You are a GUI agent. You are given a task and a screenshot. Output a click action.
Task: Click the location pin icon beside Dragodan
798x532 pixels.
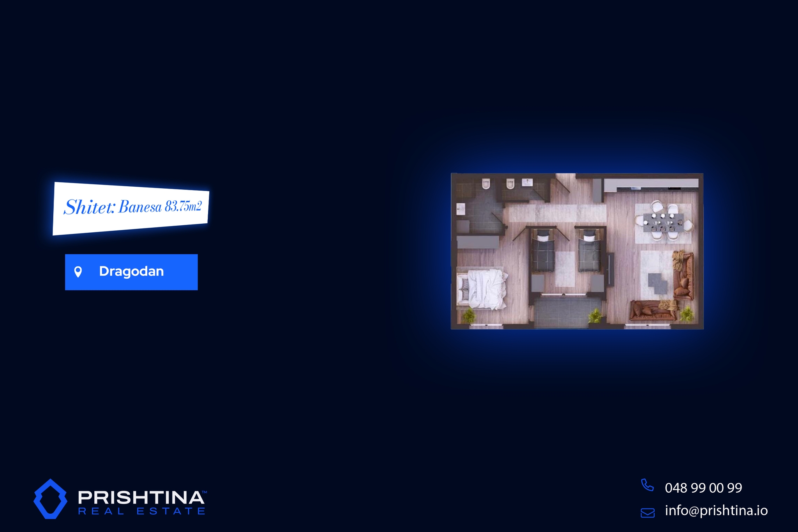78,272
